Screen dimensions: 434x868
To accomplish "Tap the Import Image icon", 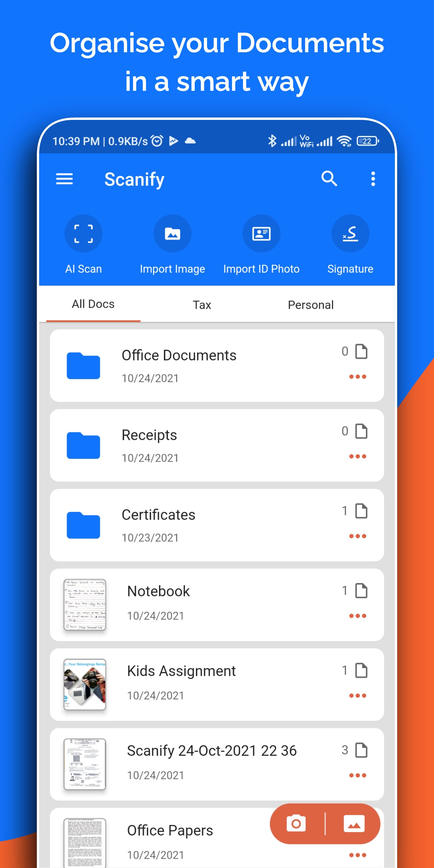I will click(x=172, y=234).
